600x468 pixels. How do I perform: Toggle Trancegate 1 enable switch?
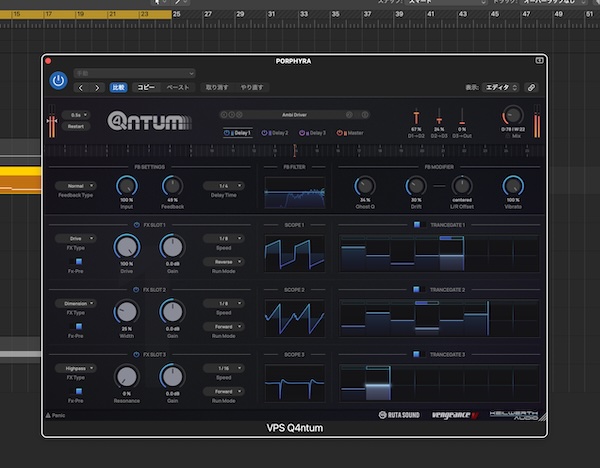(420, 225)
